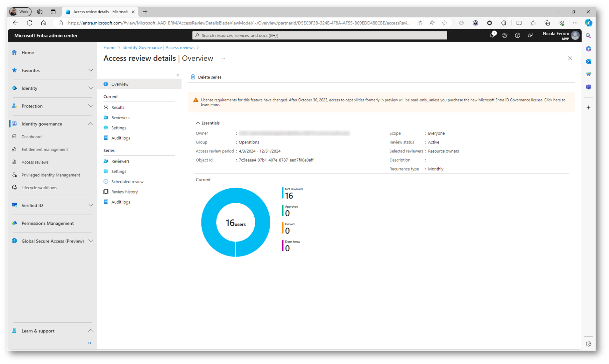This screenshot has width=609, height=364.
Task: Click the browser home icon
Action: point(44,23)
